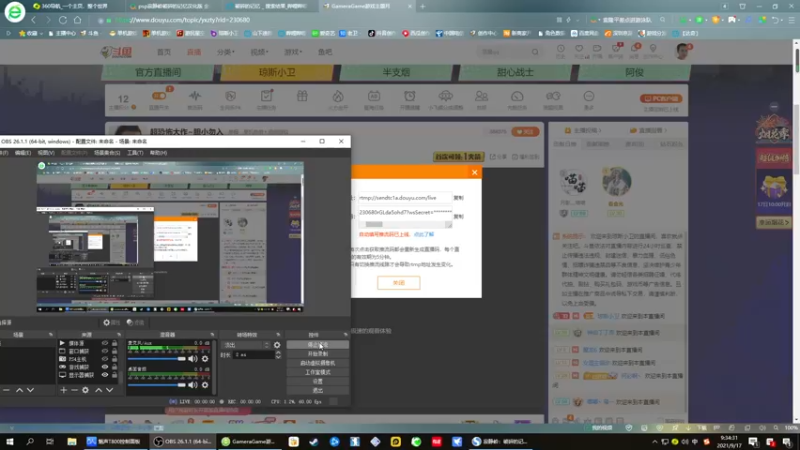The width and height of the screenshot is (800, 450).
Task: Click the alarm clock icon in Douyu toolbar
Action: (410, 96)
